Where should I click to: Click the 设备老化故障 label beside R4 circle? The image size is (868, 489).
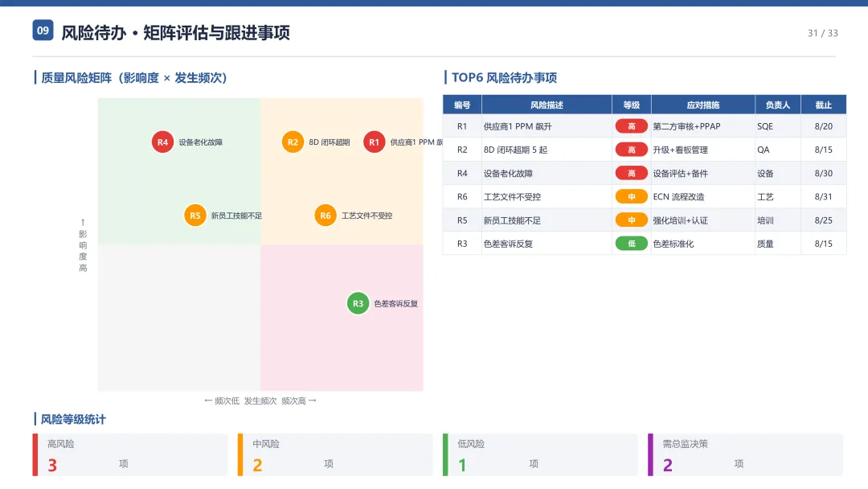pos(200,142)
